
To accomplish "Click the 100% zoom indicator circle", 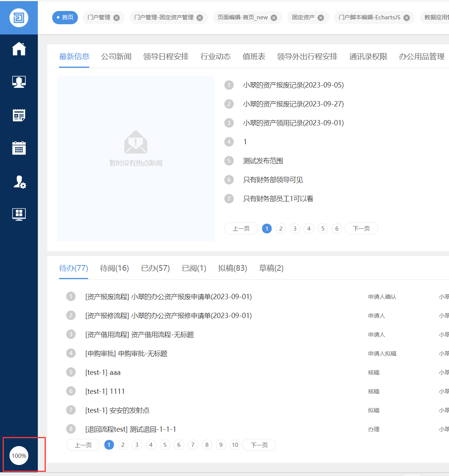I will click(19, 456).
